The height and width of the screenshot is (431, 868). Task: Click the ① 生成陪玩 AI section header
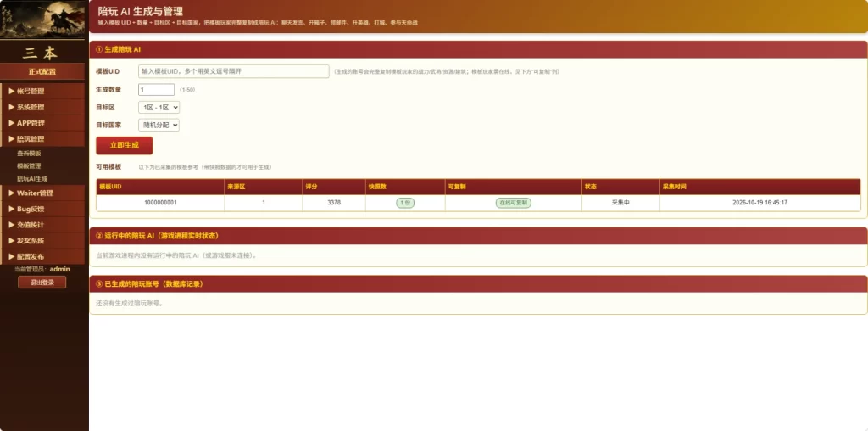click(478, 49)
